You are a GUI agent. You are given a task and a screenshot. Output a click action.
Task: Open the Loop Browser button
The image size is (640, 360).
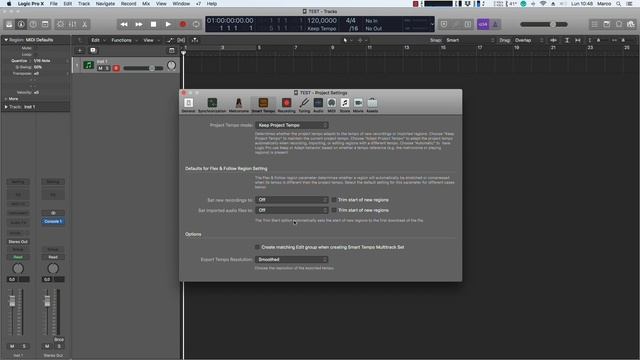click(x=619, y=24)
